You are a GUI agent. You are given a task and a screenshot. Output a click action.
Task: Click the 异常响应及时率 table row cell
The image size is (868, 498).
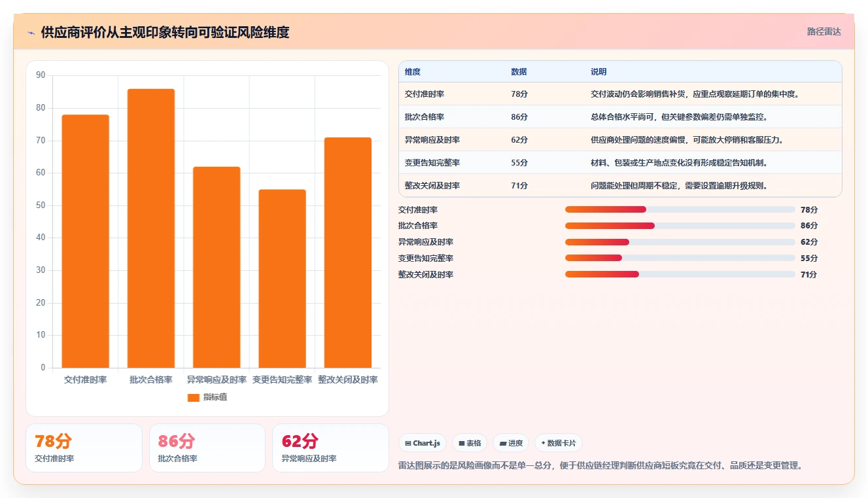point(432,140)
